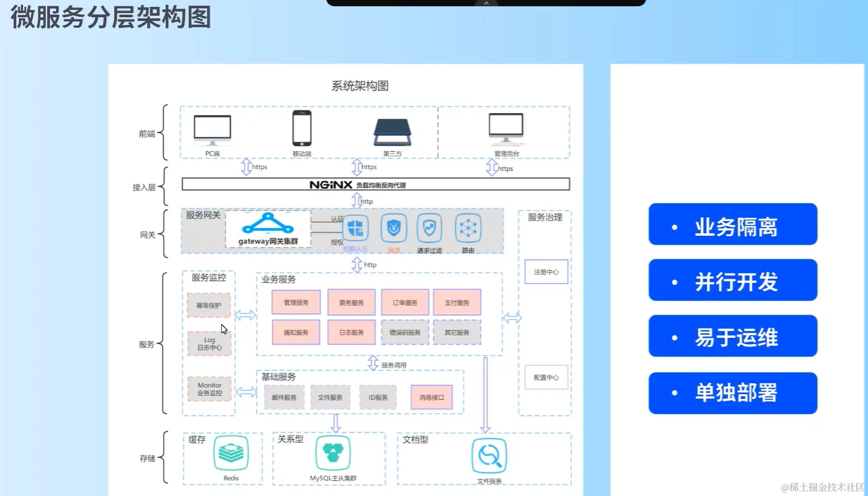Select the 日志服务 box
Image resolution: width=868 pixels, height=496 pixels.
[x=351, y=333]
